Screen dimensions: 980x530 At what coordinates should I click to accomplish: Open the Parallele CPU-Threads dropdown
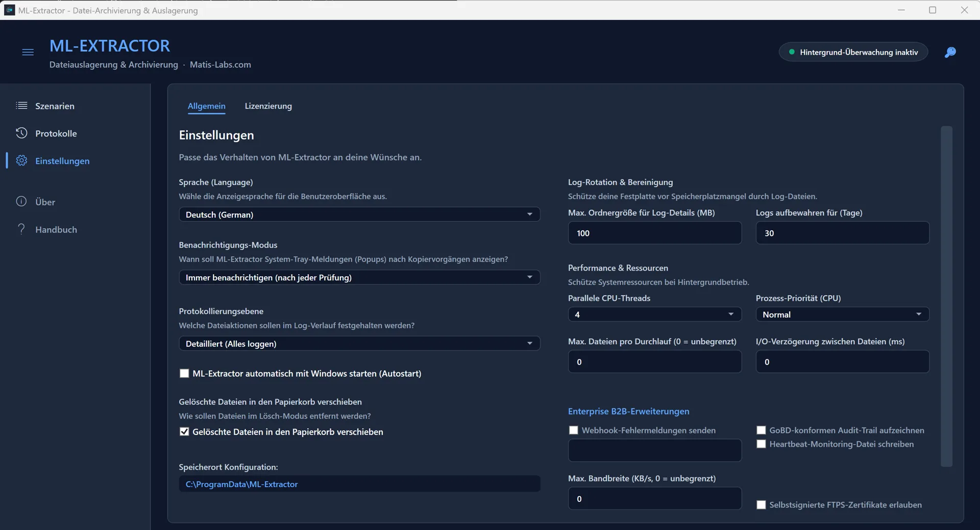[654, 314]
